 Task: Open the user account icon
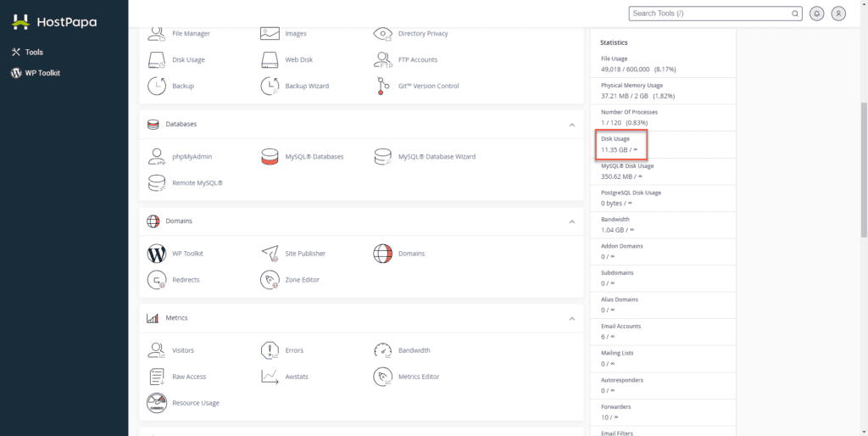point(838,14)
